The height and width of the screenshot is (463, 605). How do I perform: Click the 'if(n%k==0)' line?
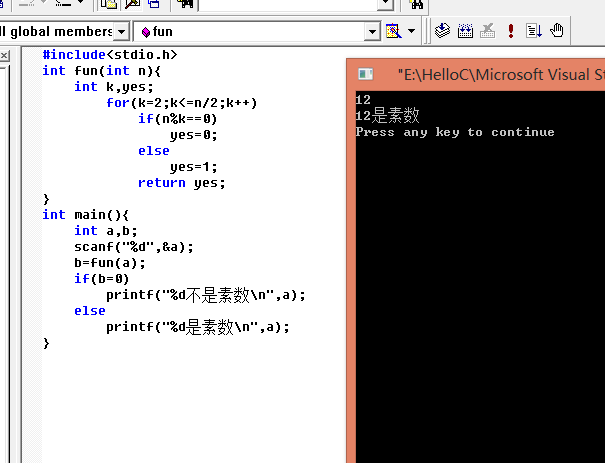pyautogui.click(x=178, y=119)
